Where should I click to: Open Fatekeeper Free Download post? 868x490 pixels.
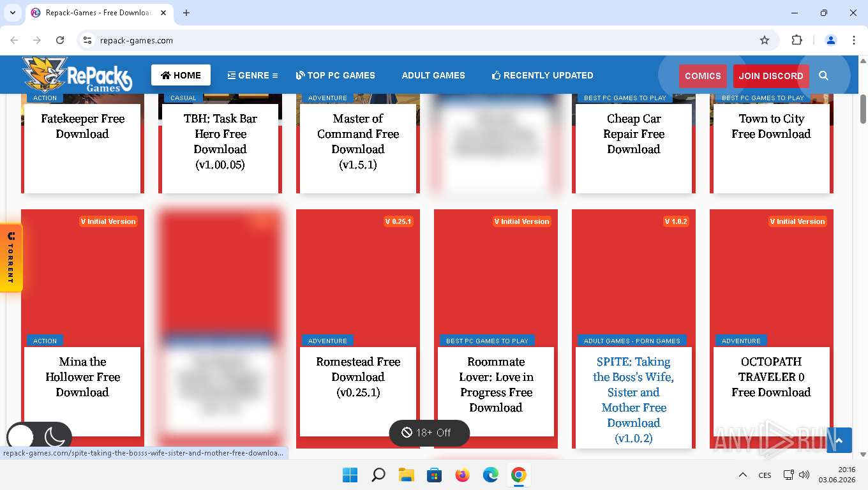pyautogui.click(x=82, y=126)
